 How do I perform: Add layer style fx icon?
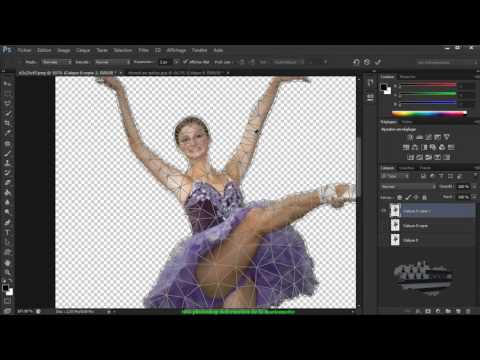pos(418,311)
